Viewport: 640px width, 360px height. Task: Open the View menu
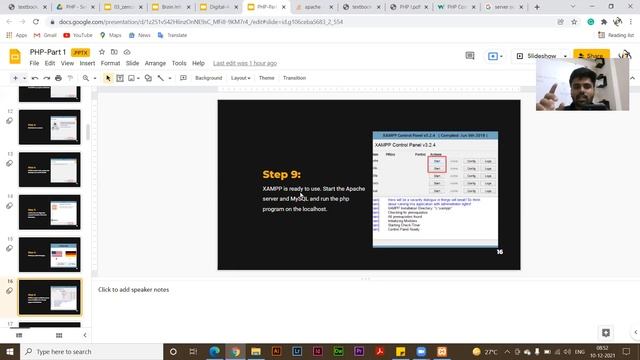click(67, 63)
